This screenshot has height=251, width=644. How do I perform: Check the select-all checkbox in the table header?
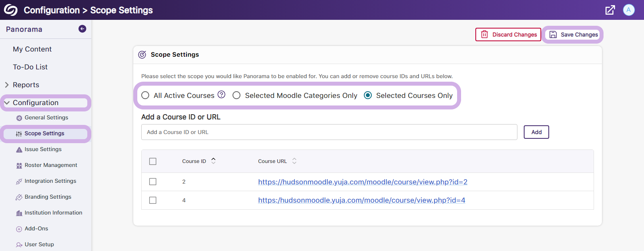[153, 161]
